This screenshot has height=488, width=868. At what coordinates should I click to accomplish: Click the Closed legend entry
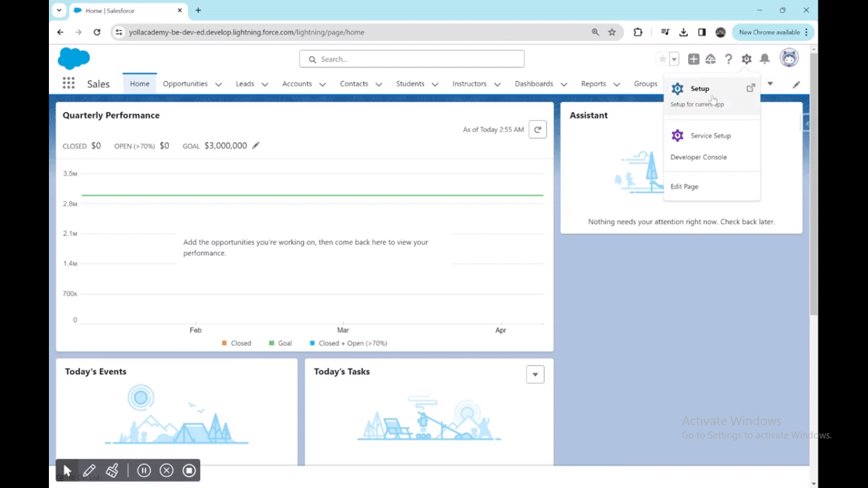point(236,343)
